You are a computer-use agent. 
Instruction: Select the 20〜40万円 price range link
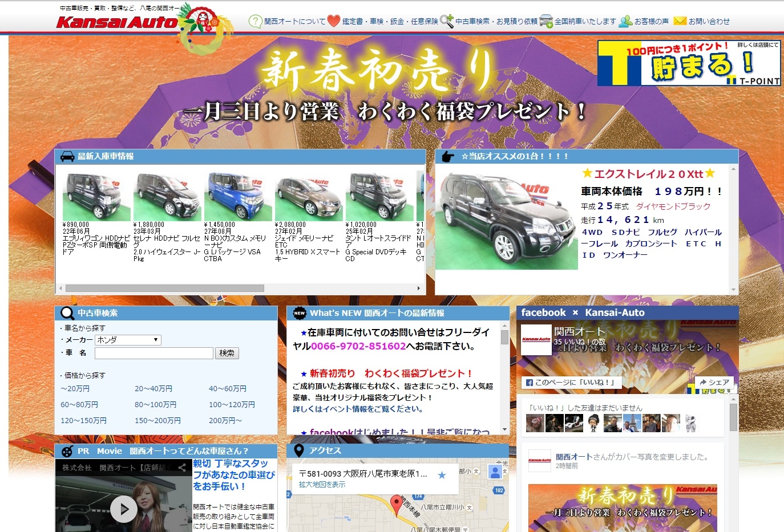(153, 389)
